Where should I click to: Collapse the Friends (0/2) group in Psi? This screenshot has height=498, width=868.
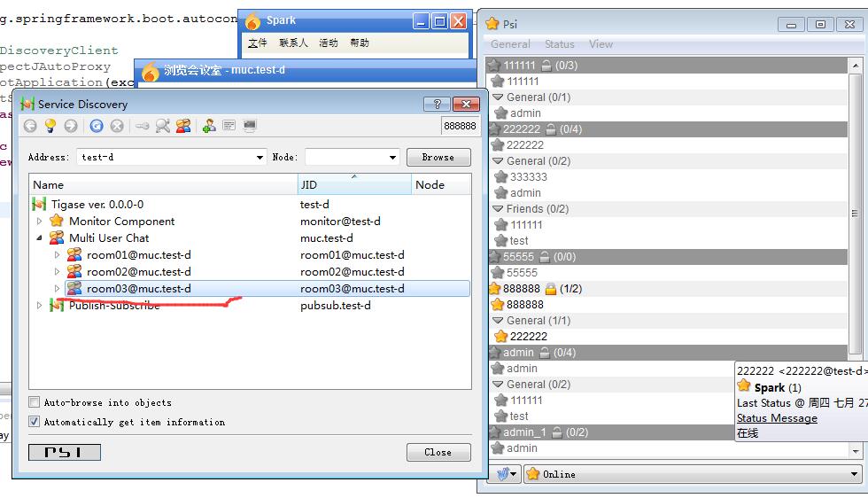(x=498, y=209)
